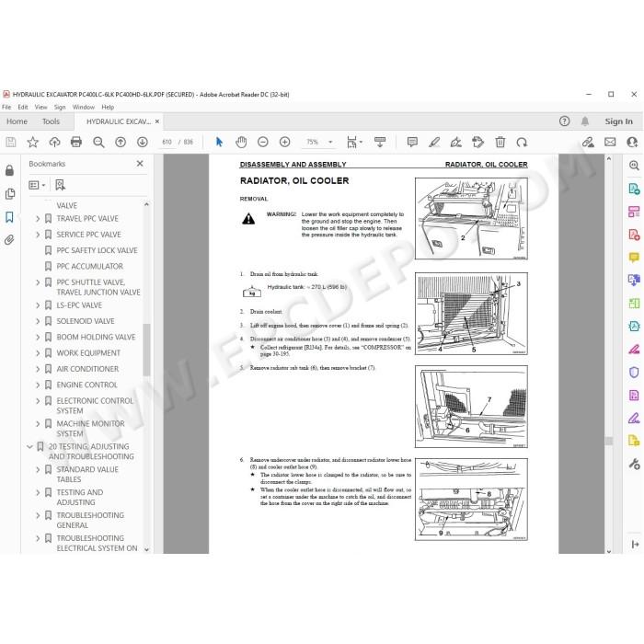The height and width of the screenshot is (644, 644).
Task: Open the Help menu
Action: [108, 108]
